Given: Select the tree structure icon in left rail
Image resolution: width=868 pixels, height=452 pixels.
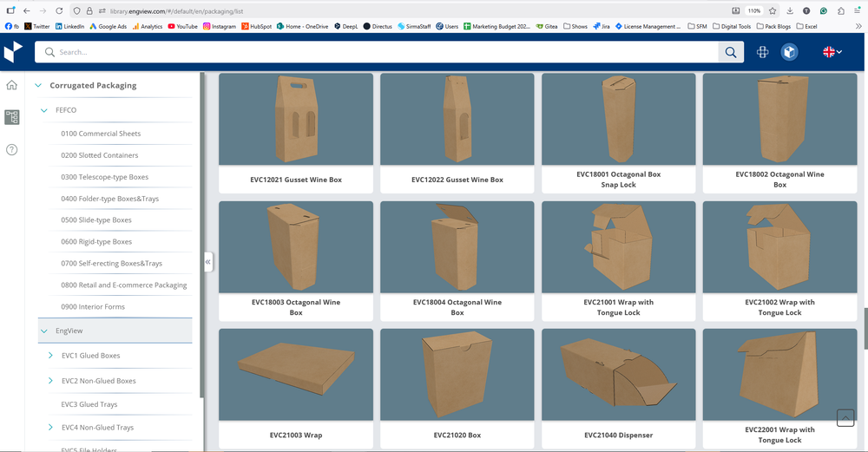Looking at the screenshot, I should 11,117.
